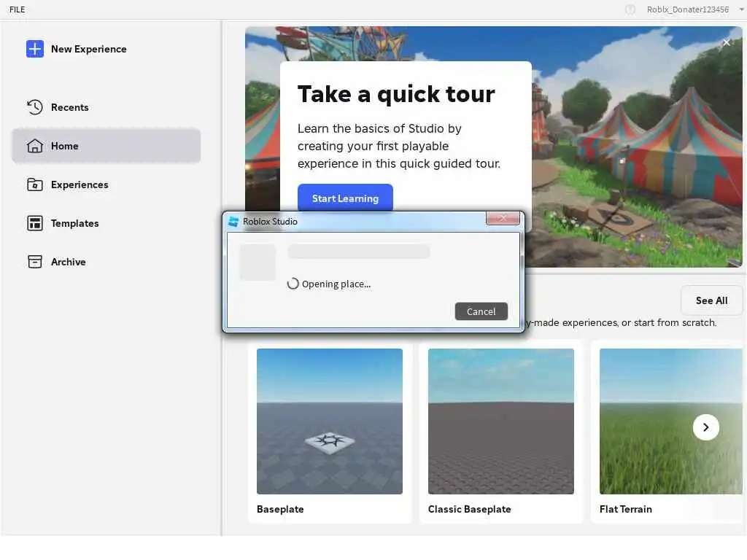The width and height of the screenshot is (747, 560).
Task: Click the Take a quick tour heading
Action: pyautogui.click(x=396, y=94)
